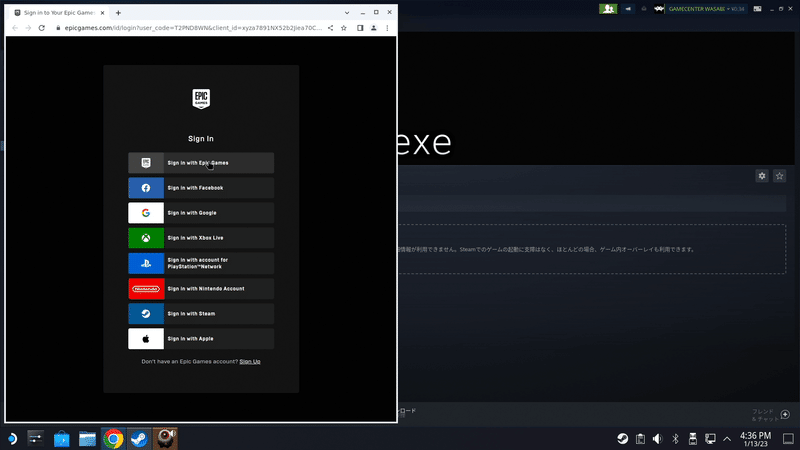Bookmark this page with star icon

coord(344,28)
